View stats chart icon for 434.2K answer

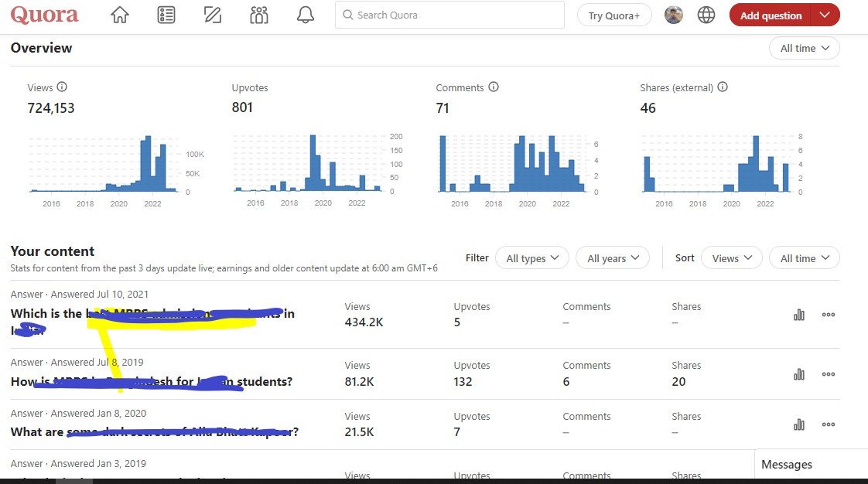799,315
